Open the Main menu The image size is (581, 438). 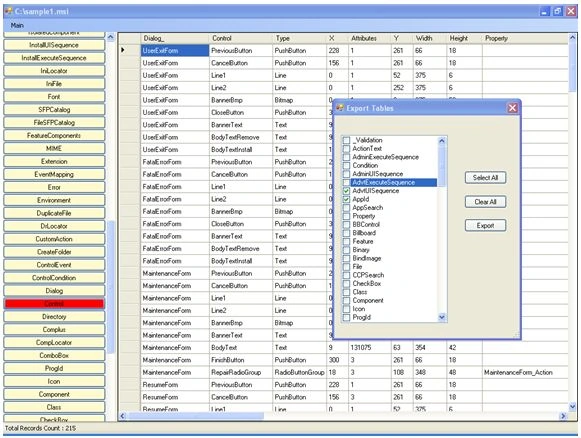(x=17, y=26)
